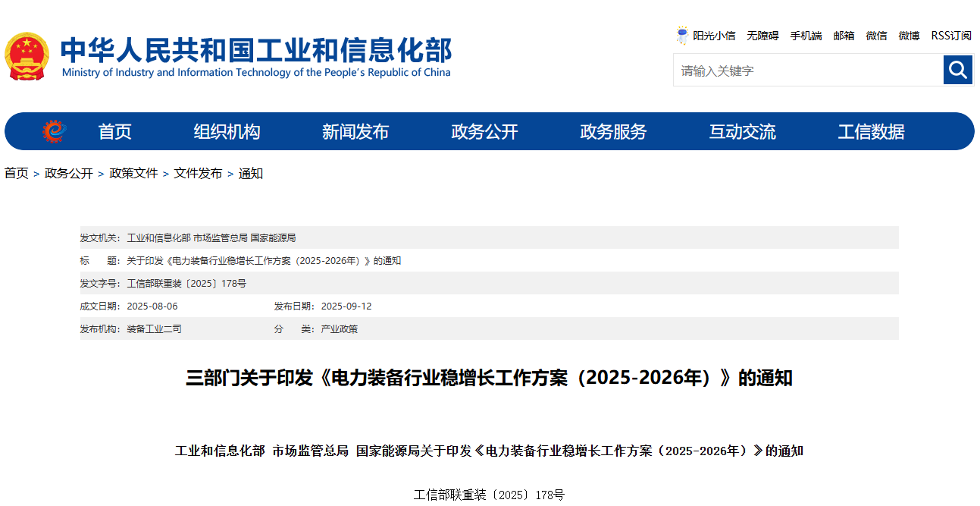Click the national emblem logo
Image resolution: width=980 pixels, height=506 pixels.
27,56
